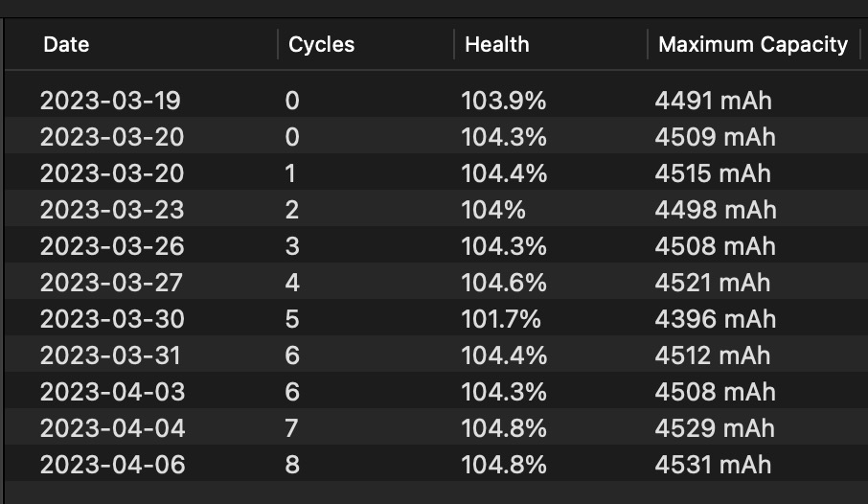Select the row showing 101.7% health
Screen dimensions: 868x504
tap(436, 319)
